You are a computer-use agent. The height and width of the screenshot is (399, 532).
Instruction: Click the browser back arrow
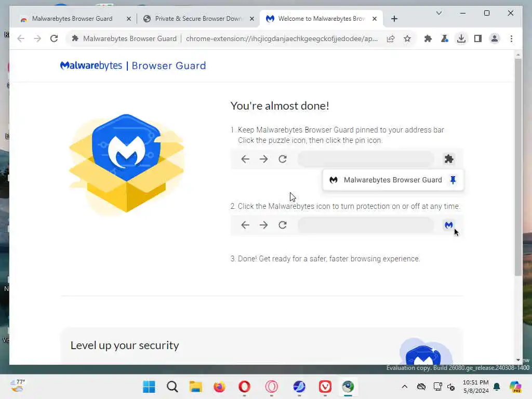tap(21, 38)
